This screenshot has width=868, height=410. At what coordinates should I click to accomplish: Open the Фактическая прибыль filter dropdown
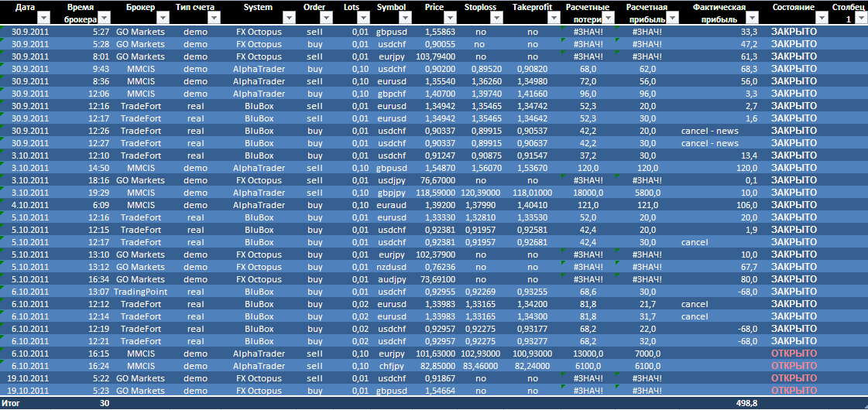click(x=751, y=19)
